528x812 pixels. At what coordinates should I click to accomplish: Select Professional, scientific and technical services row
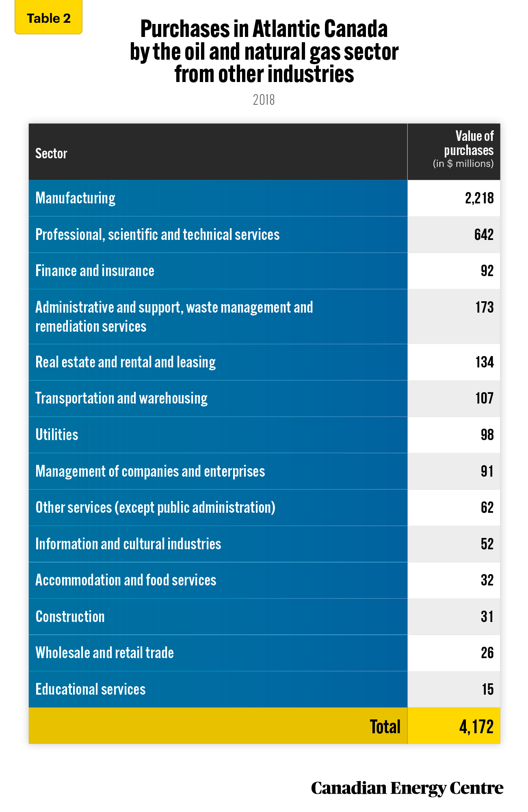click(264, 235)
